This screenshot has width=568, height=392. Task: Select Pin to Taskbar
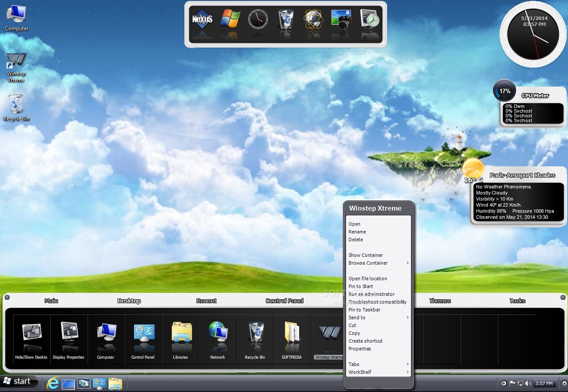click(x=379, y=310)
